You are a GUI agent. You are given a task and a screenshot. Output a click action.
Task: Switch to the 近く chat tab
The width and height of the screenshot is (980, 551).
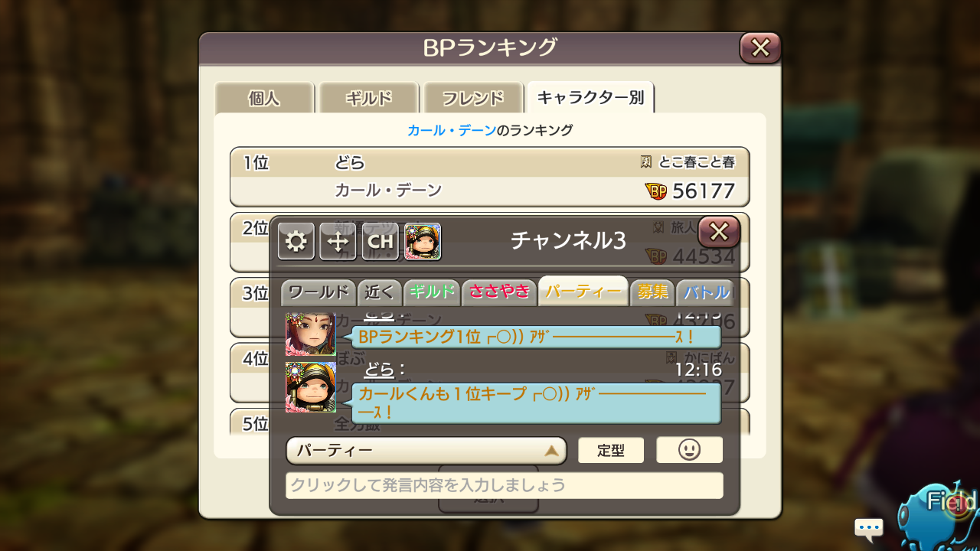(380, 292)
